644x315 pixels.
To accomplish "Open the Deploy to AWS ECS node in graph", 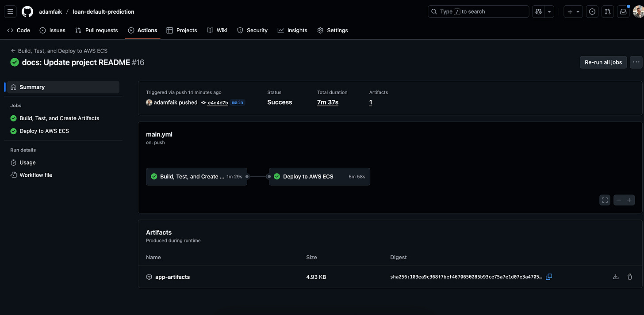I will (x=319, y=176).
